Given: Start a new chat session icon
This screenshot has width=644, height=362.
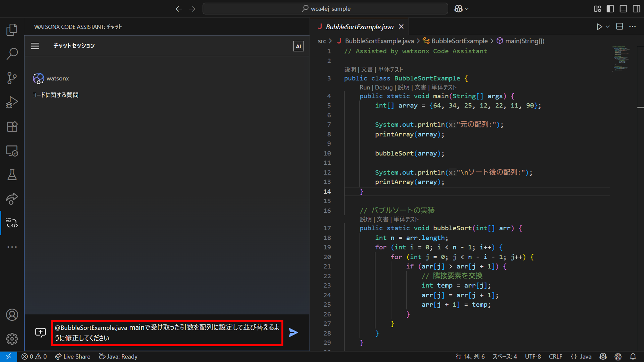Looking at the screenshot, I should 41,332.
